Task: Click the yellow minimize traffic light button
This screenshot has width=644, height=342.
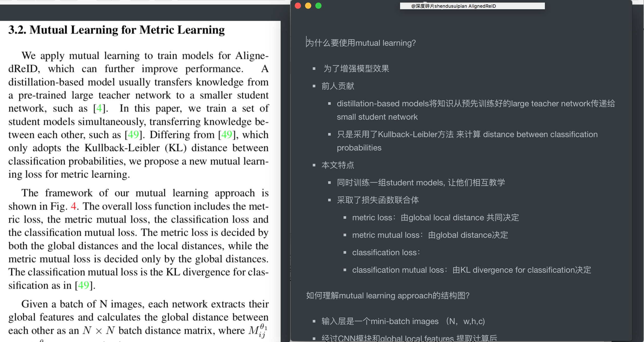Action: pos(308,6)
